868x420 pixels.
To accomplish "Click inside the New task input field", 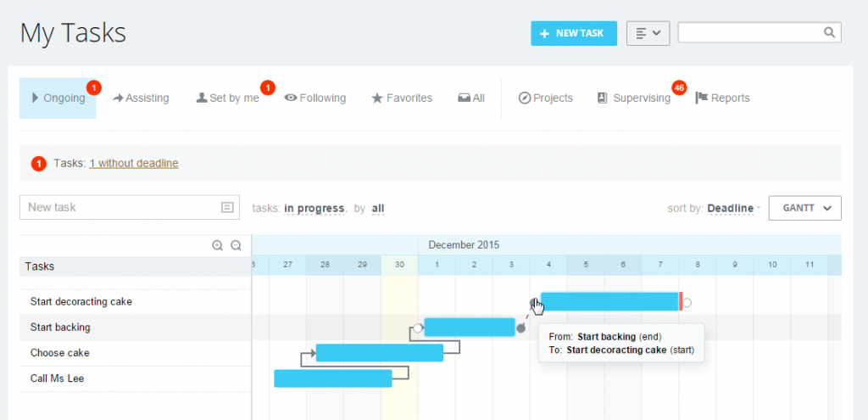I will click(119, 207).
